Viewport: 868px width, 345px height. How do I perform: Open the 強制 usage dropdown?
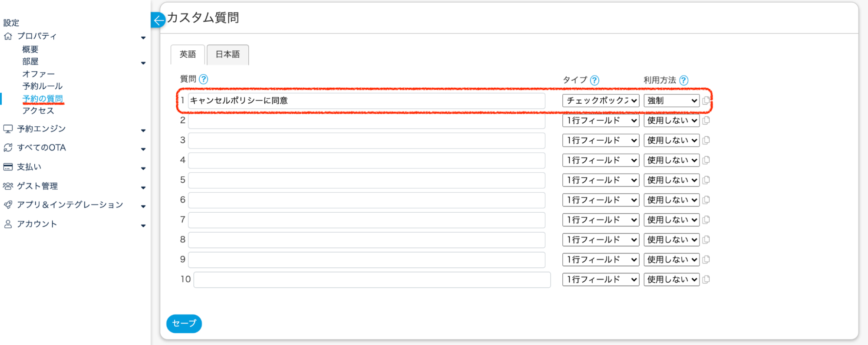pyautogui.click(x=671, y=101)
